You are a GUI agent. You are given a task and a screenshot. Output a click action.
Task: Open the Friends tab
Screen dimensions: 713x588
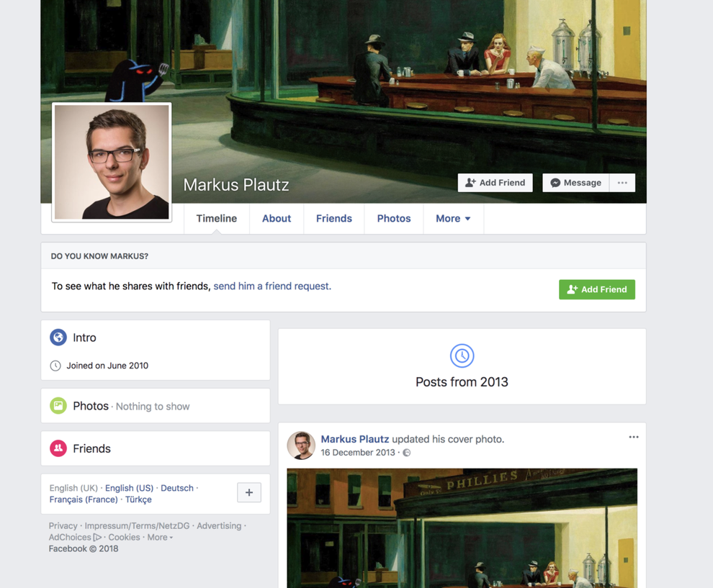coord(333,219)
